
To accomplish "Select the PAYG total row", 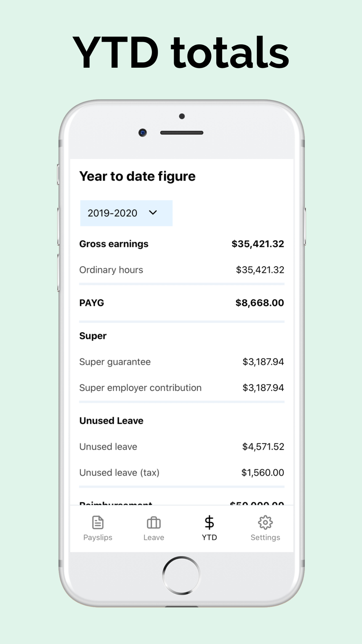I will coord(182,303).
